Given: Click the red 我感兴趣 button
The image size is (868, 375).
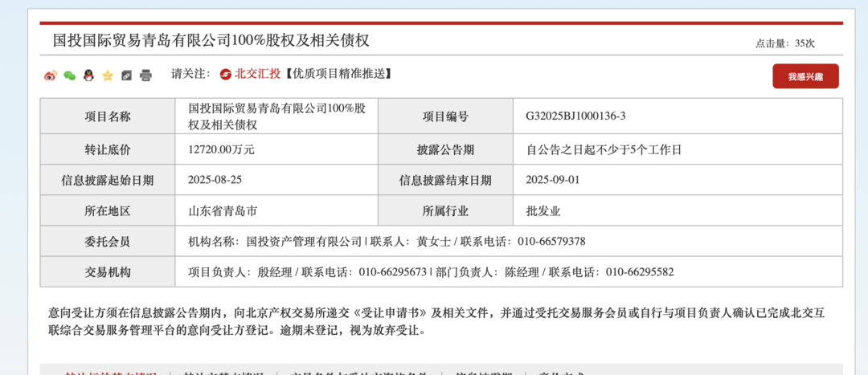Looking at the screenshot, I should pyautogui.click(x=805, y=76).
